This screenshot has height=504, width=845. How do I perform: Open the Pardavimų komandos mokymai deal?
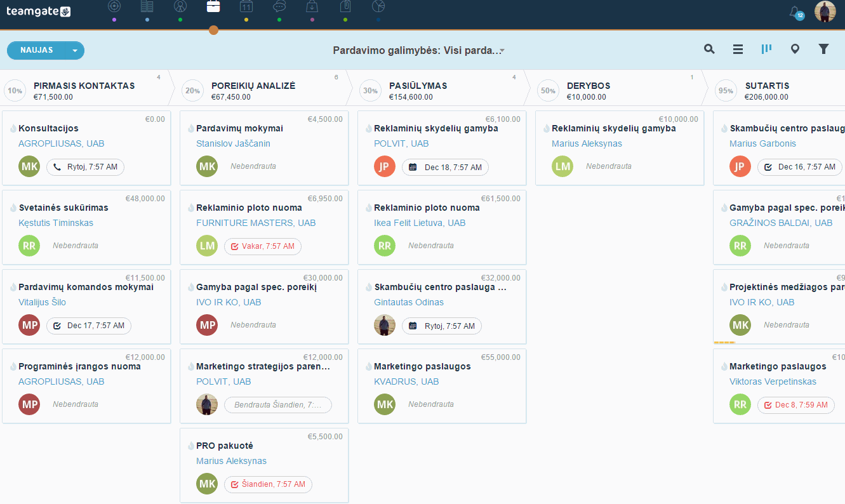[x=86, y=287]
